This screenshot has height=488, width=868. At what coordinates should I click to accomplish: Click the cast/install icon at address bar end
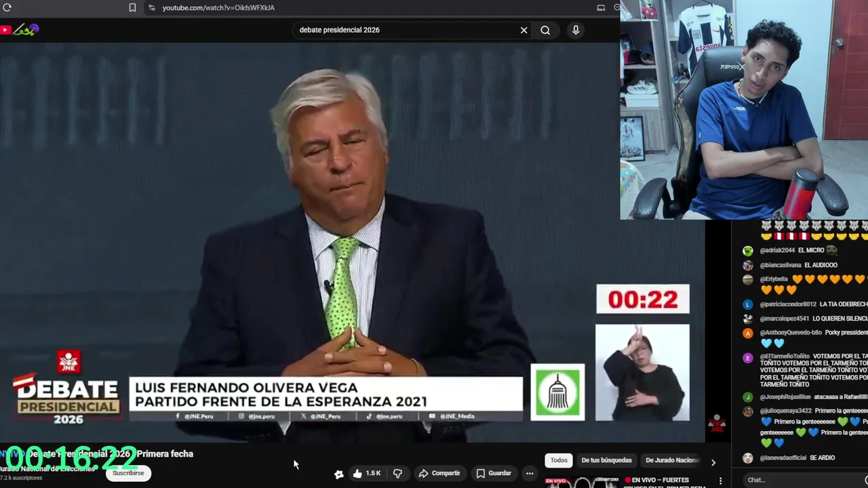[601, 7]
